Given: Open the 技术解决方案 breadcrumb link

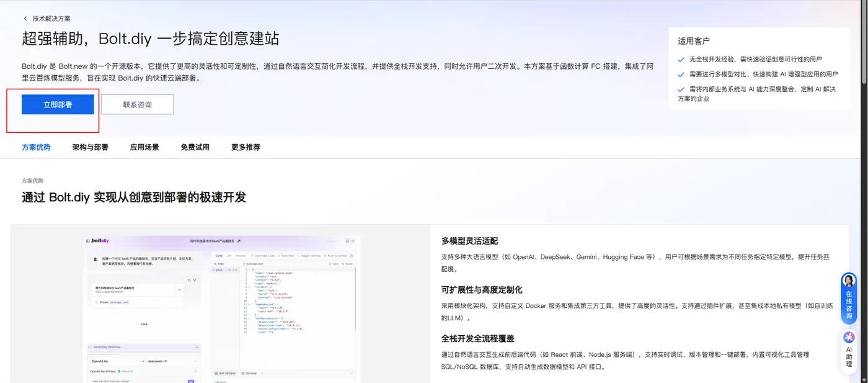Looking at the screenshot, I should pyautogui.click(x=51, y=19).
